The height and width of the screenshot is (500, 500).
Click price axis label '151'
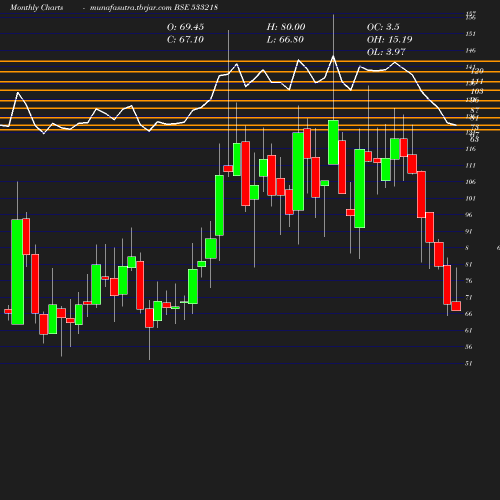tap(470, 34)
